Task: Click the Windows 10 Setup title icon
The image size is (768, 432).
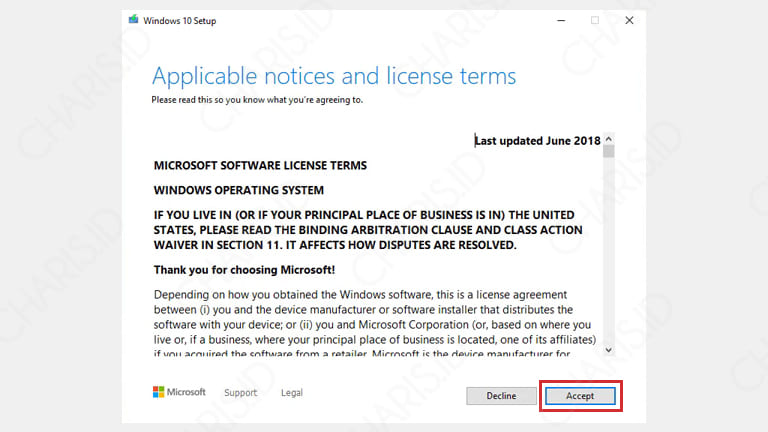Action: (133, 20)
